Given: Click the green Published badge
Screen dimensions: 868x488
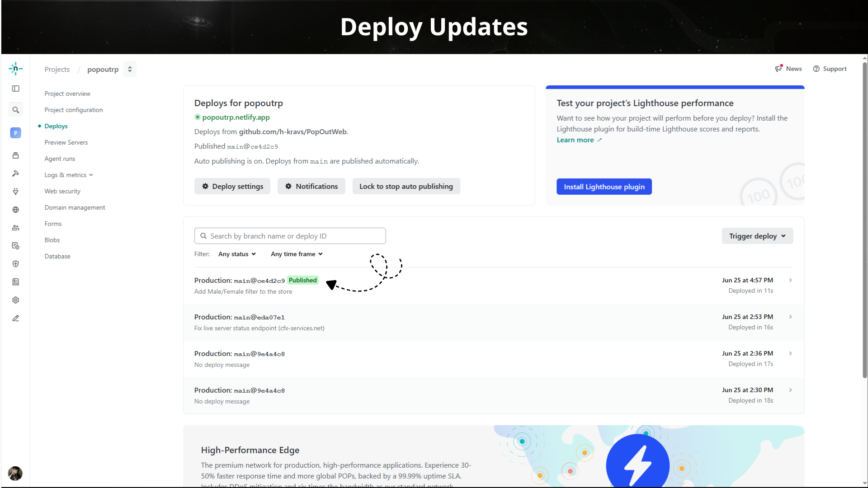Looking at the screenshot, I should [303, 280].
